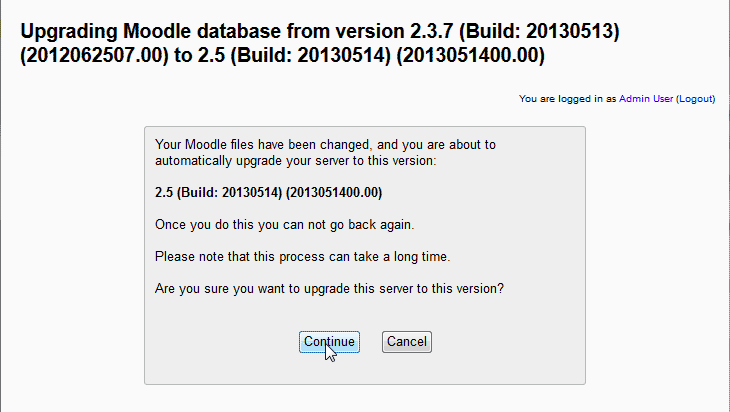
Task: Open the Admin User profile link
Action: point(646,99)
